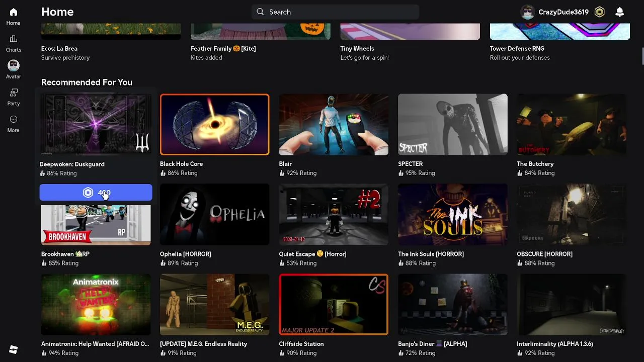This screenshot has width=644, height=362.
Task: Click the Cliffside Station title text
Action: tap(301, 344)
